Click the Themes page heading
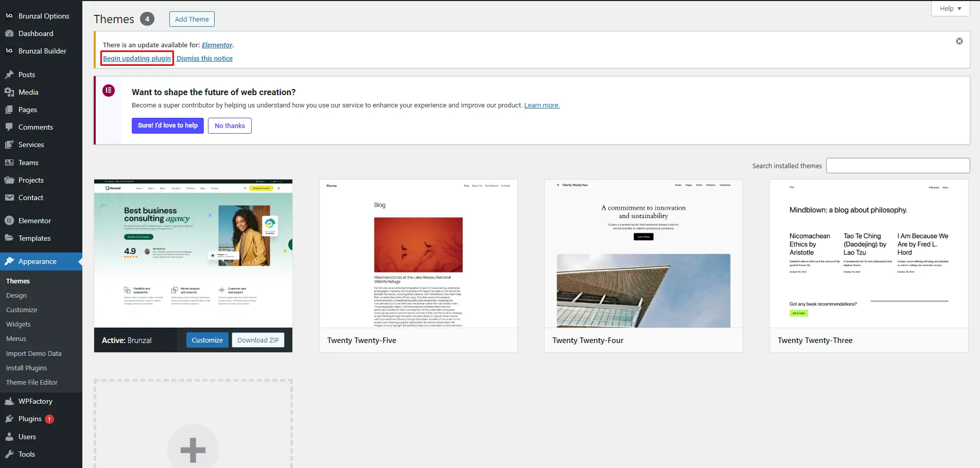The height and width of the screenshot is (468, 980). point(114,19)
